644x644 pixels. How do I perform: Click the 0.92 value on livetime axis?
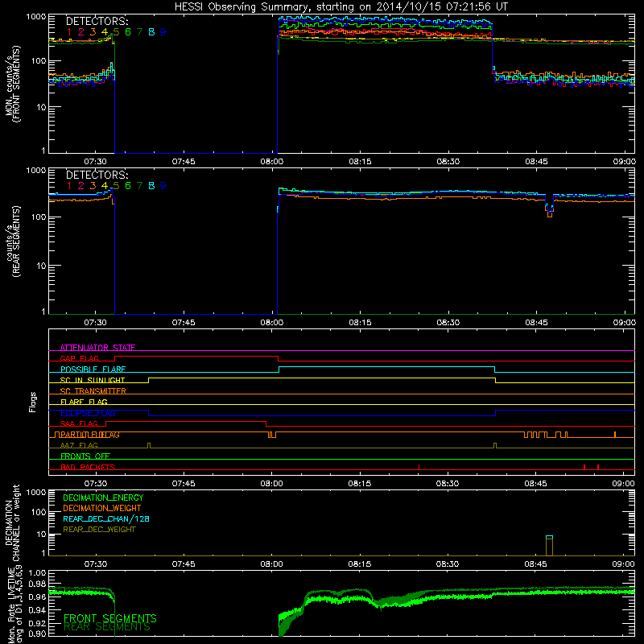pyautogui.click(x=37, y=624)
